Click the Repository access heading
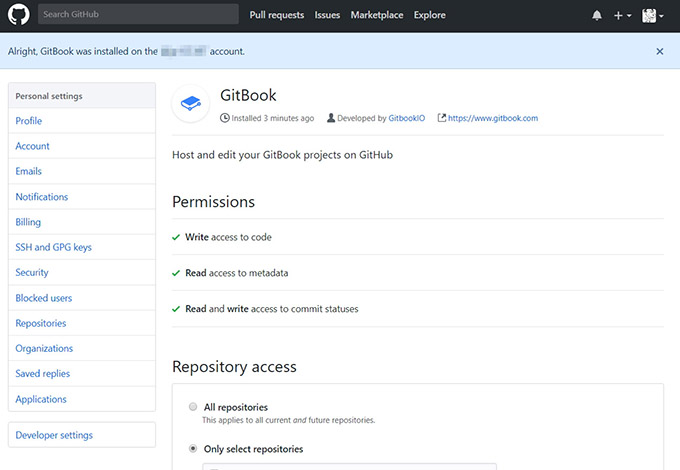The height and width of the screenshot is (470, 680). coord(234,367)
